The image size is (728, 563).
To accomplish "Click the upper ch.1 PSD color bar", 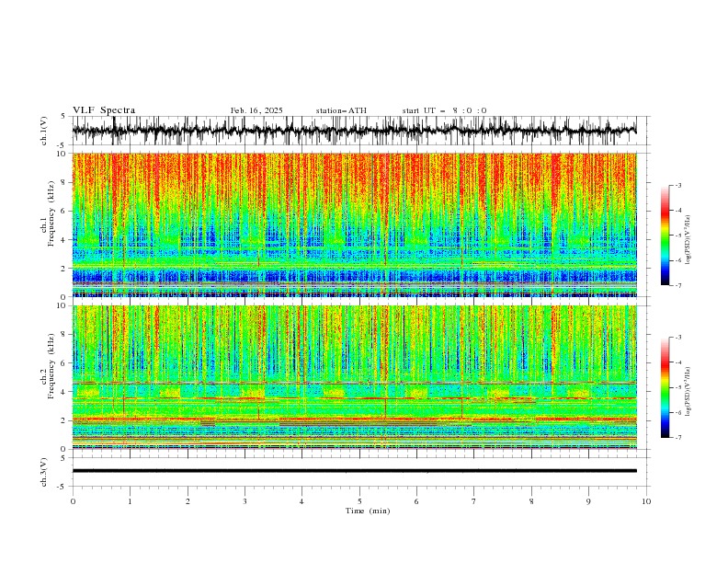I will click(x=665, y=235).
